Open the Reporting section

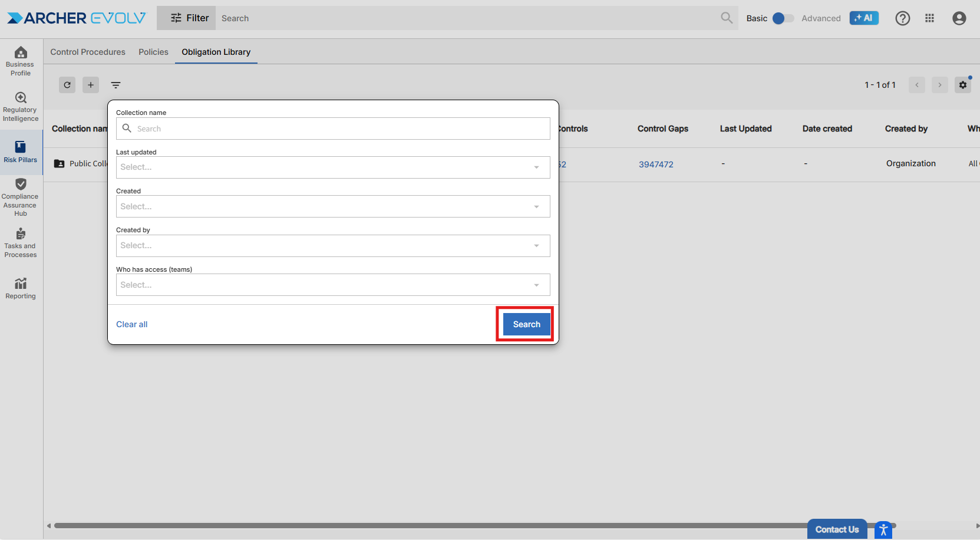coord(21,288)
